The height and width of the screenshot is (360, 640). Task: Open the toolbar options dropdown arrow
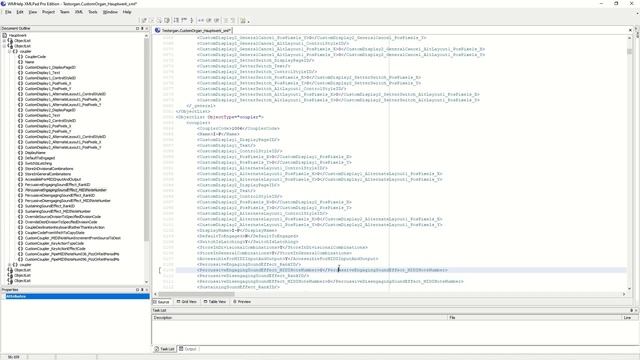tap(248, 21)
